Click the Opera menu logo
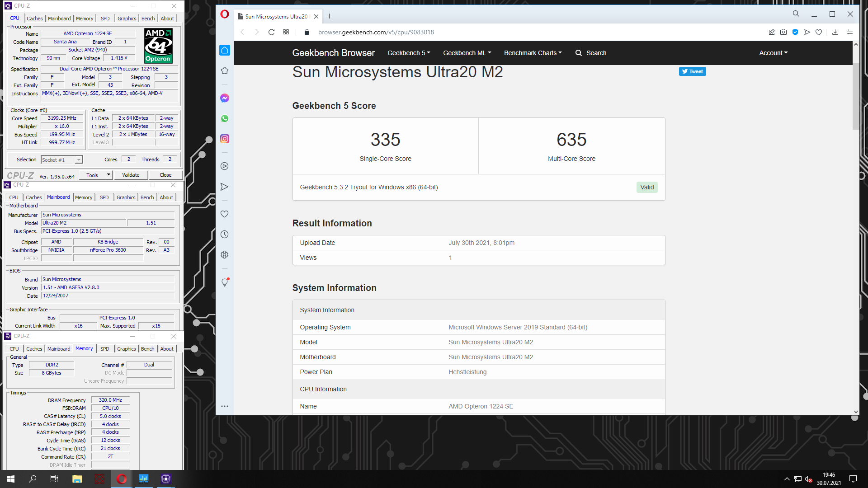The height and width of the screenshot is (488, 868). 225,14
